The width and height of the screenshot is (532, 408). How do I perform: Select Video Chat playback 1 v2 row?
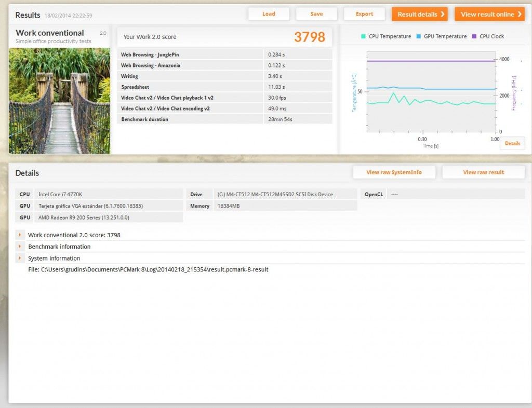pyautogui.click(x=224, y=98)
